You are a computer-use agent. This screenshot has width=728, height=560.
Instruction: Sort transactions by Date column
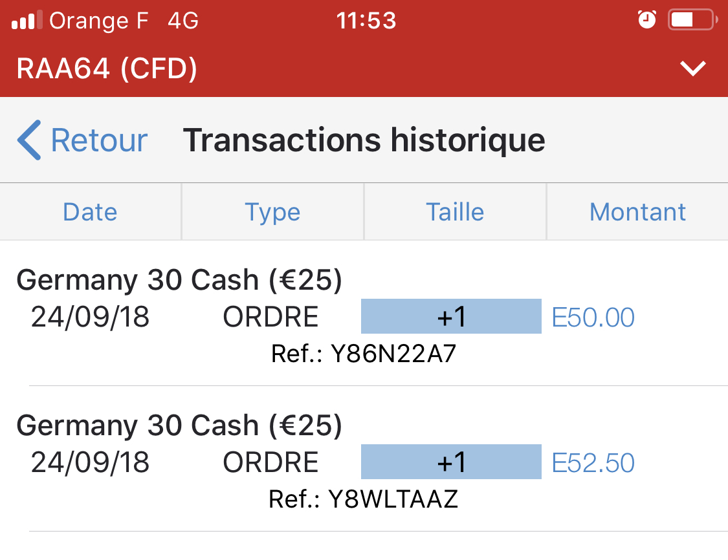point(90,212)
